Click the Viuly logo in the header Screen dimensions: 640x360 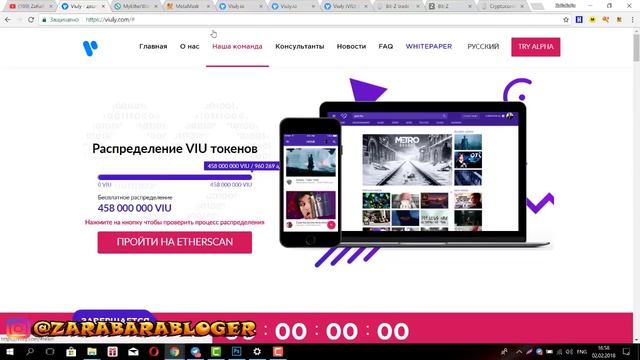90,48
